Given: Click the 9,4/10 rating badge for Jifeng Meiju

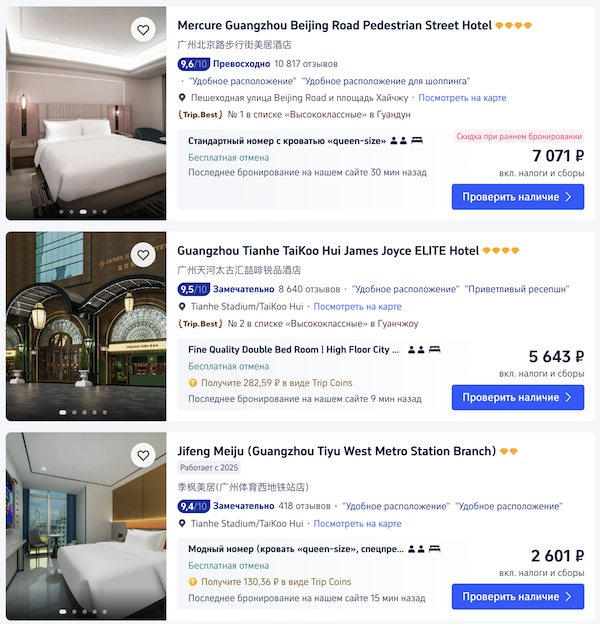Looking at the screenshot, I should pos(193,506).
